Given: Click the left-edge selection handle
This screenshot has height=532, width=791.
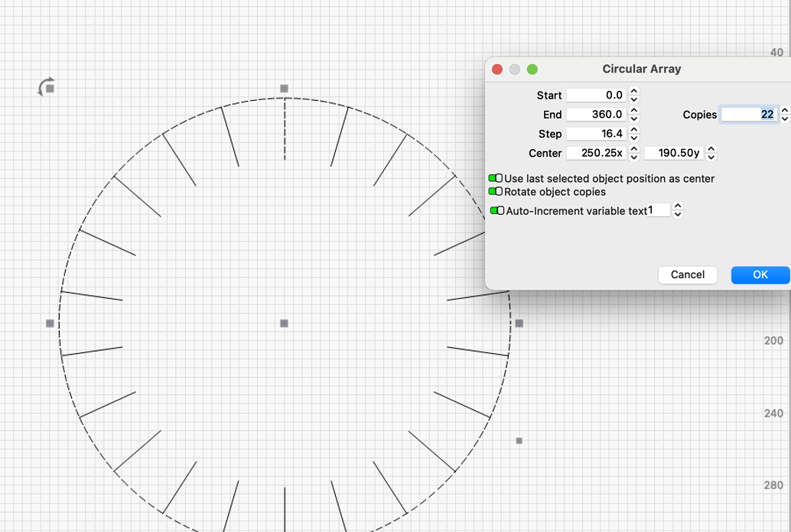Looking at the screenshot, I should [50, 323].
